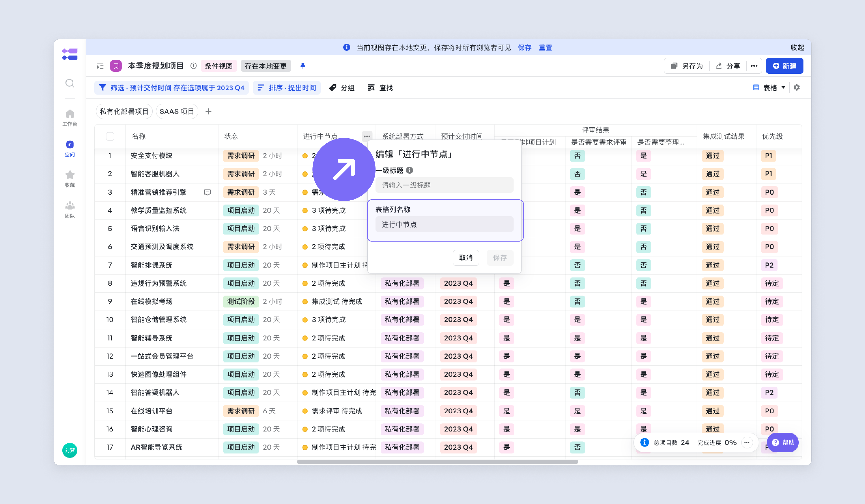Image resolution: width=865 pixels, height=504 pixels.
Task: Focus the 表格列名称 input field
Action: [x=444, y=224]
